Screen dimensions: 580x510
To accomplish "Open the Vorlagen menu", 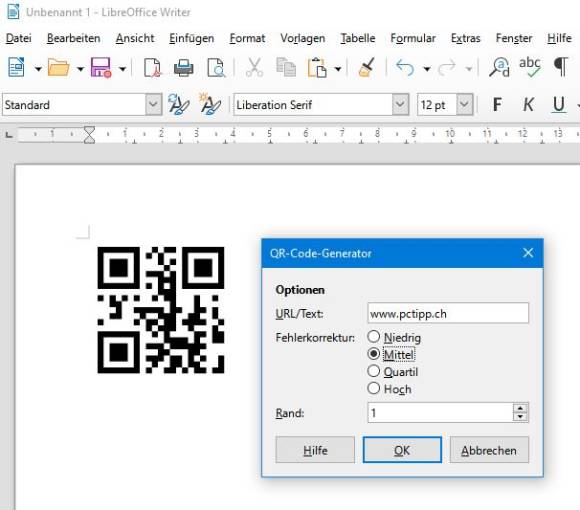I will [303, 38].
